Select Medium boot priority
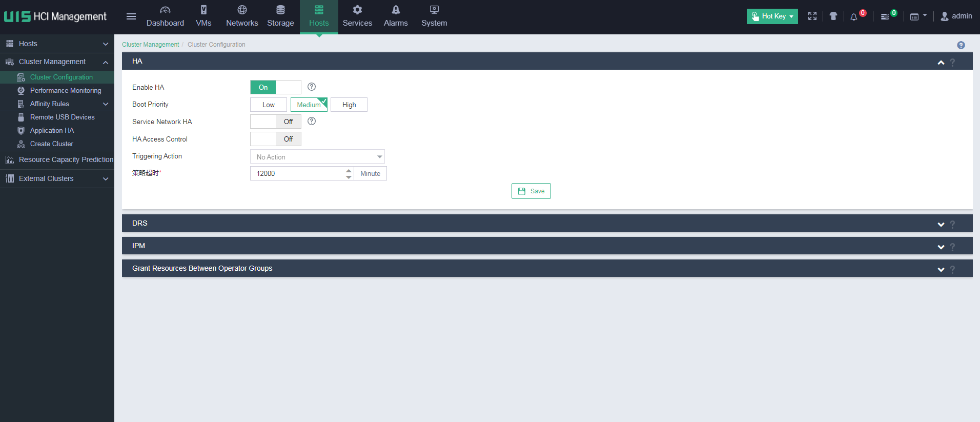Image resolution: width=980 pixels, height=422 pixels. [x=309, y=105]
